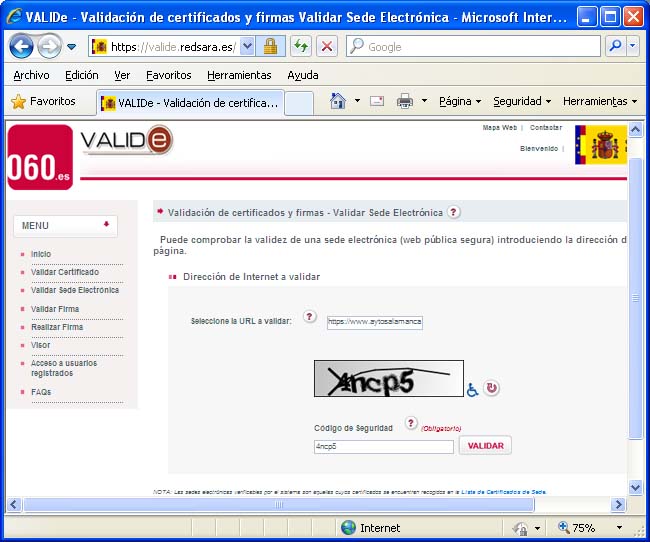Click the Código de Seguridad input field
The image size is (650, 542).
[x=383, y=447]
